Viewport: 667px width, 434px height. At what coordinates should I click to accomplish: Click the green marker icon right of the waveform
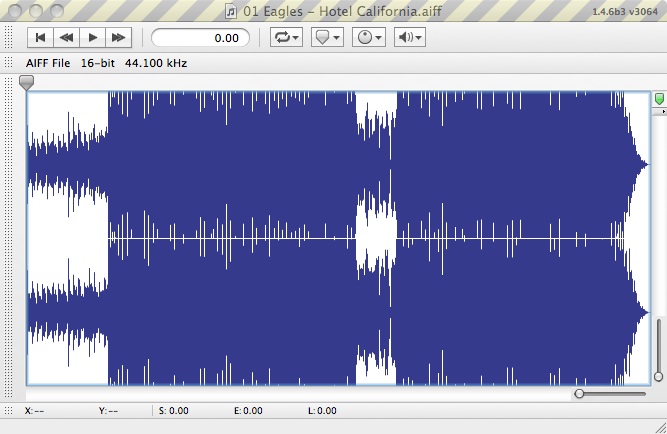659,99
